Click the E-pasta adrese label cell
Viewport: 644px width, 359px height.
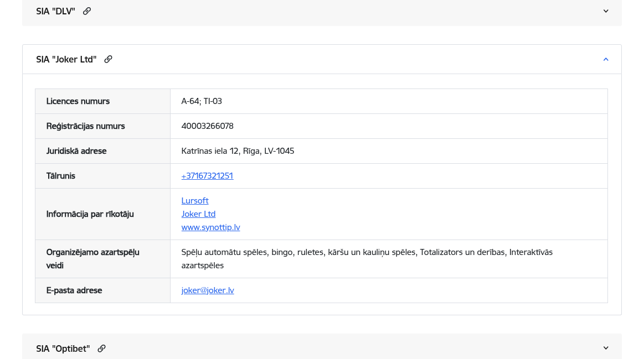pyautogui.click(x=102, y=290)
